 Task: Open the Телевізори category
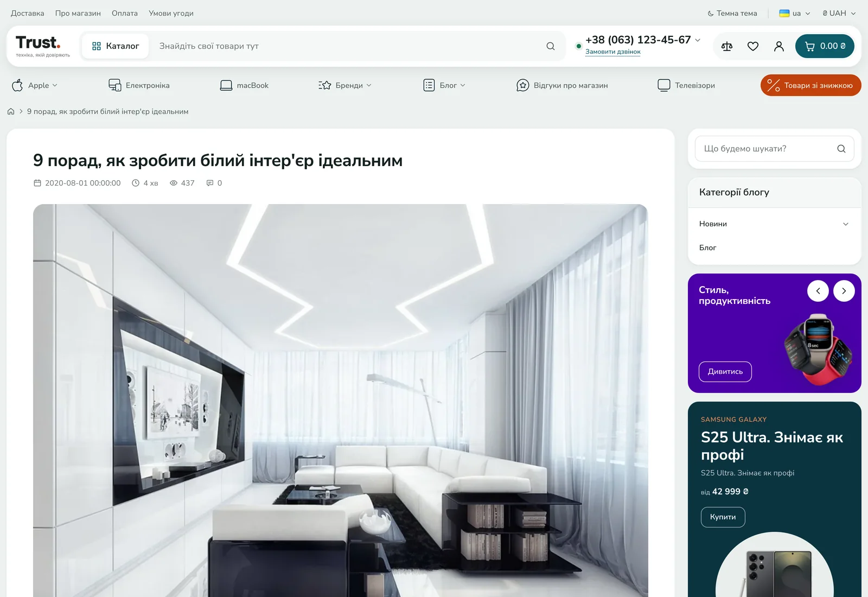tap(686, 85)
